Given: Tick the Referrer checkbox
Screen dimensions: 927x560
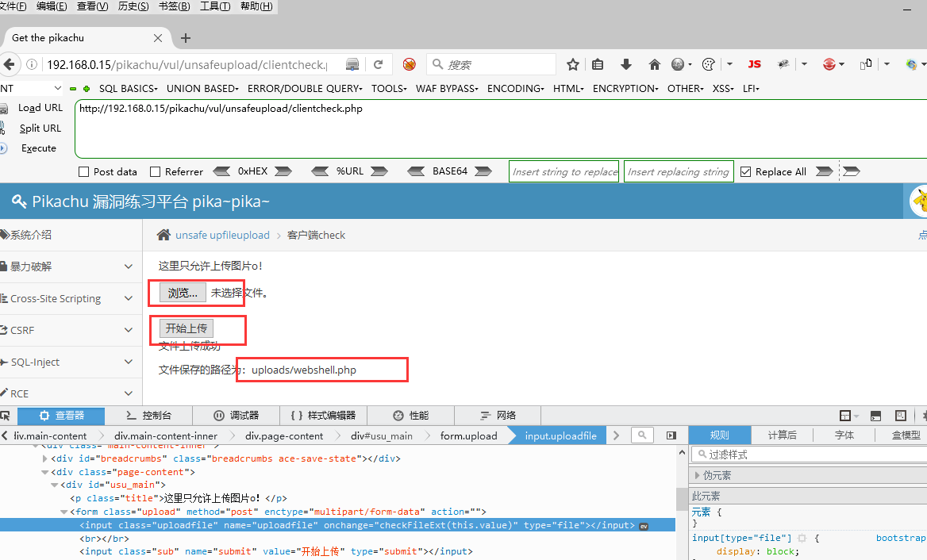Looking at the screenshot, I should [x=156, y=172].
